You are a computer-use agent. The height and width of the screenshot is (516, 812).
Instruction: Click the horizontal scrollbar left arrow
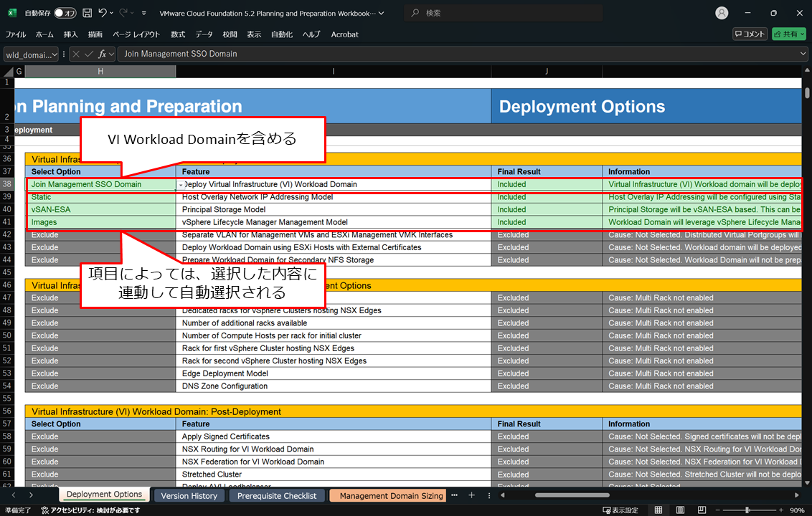[502, 495]
